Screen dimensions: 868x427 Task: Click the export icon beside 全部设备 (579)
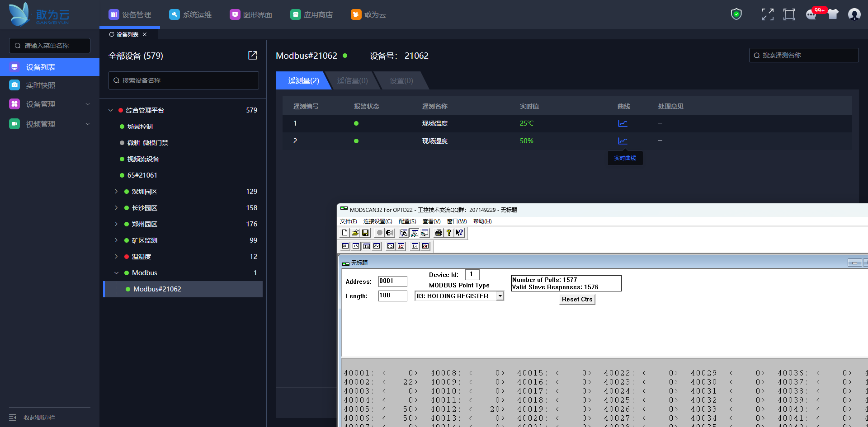[252, 56]
